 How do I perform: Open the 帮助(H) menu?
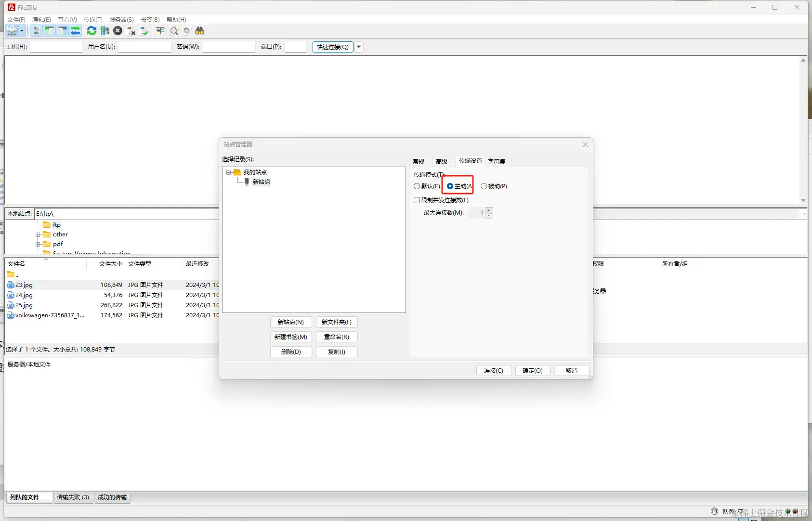(x=176, y=20)
